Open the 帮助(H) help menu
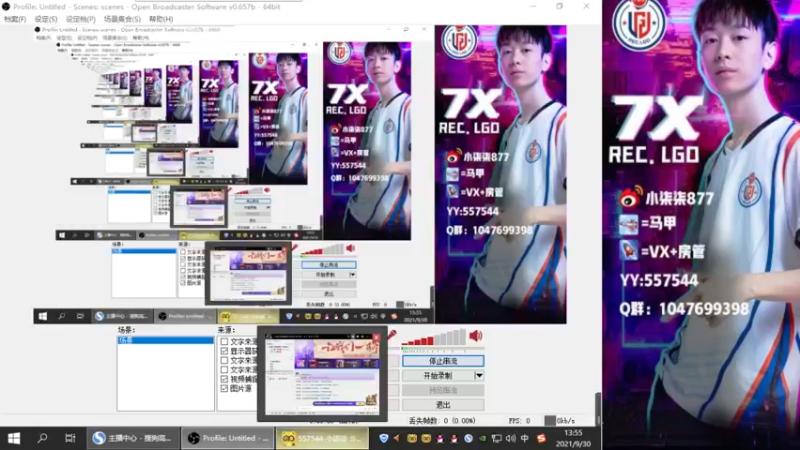Viewport: 800px width, 450px height. [x=161, y=19]
